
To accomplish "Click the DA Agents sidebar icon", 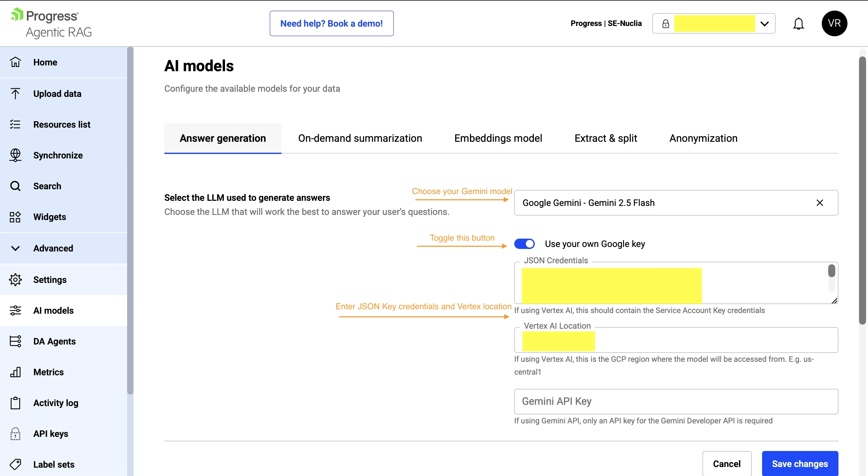I will click(x=15, y=341).
